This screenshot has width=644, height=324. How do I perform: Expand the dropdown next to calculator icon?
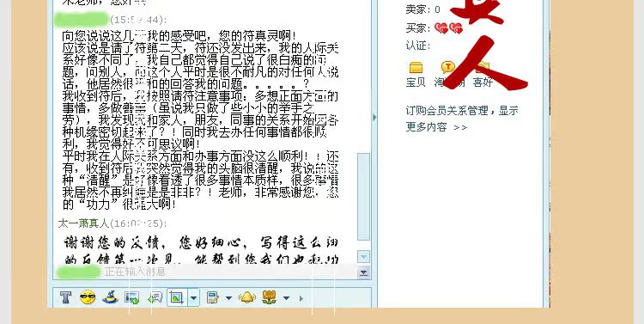[x=228, y=297]
